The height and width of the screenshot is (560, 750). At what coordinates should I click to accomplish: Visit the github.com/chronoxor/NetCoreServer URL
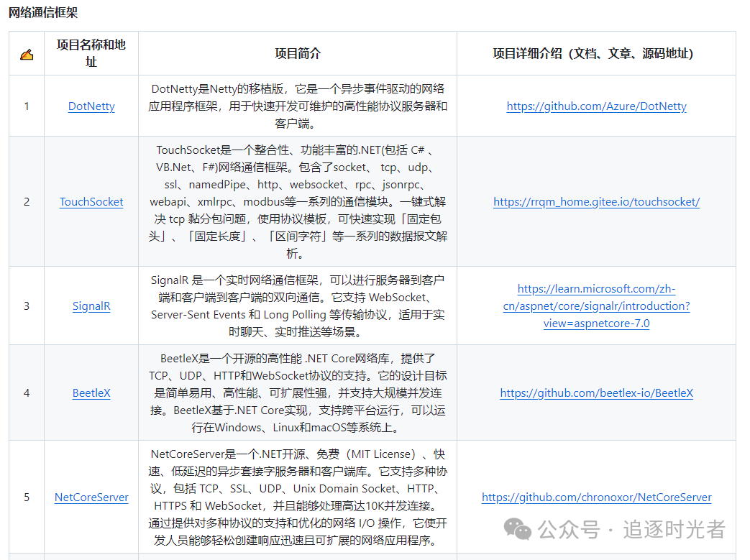[x=596, y=497]
